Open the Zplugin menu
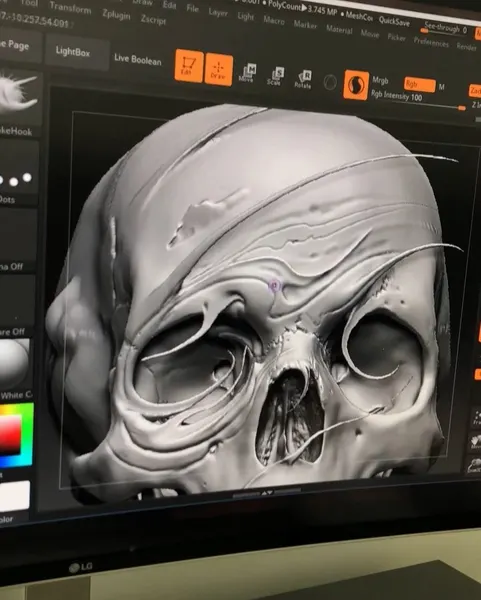Image resolution: width=481 pixels, height=600 pixels. tap(116, 15)
